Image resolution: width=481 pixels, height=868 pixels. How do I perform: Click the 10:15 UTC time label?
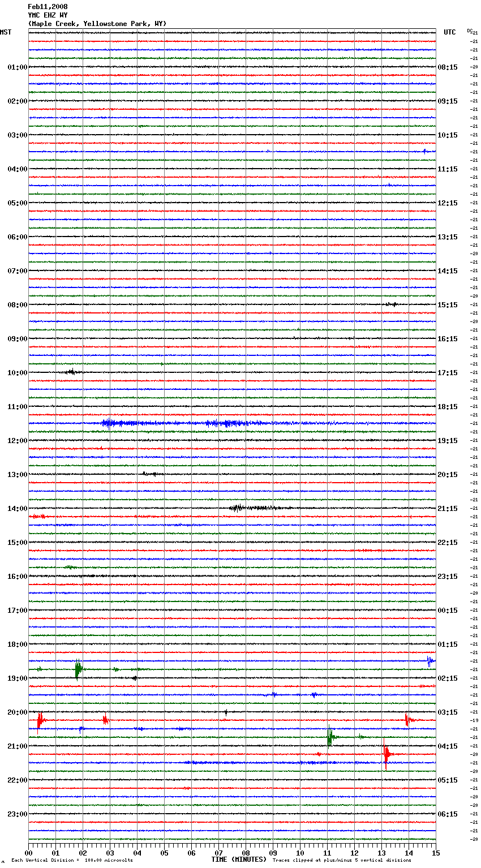point(448,135)
